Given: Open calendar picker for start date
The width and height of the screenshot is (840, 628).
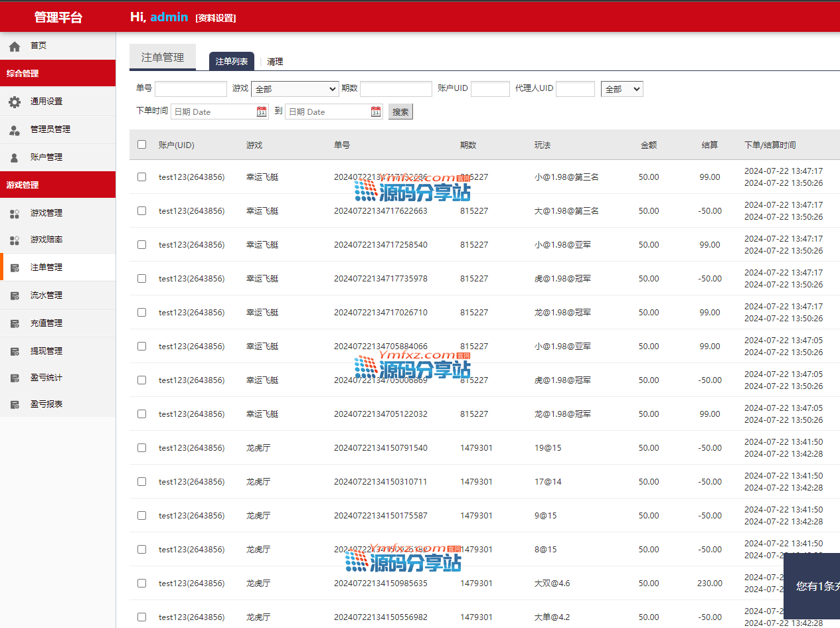Looking at the screenshot, I should pyautogui.click(x=262, y=112).
